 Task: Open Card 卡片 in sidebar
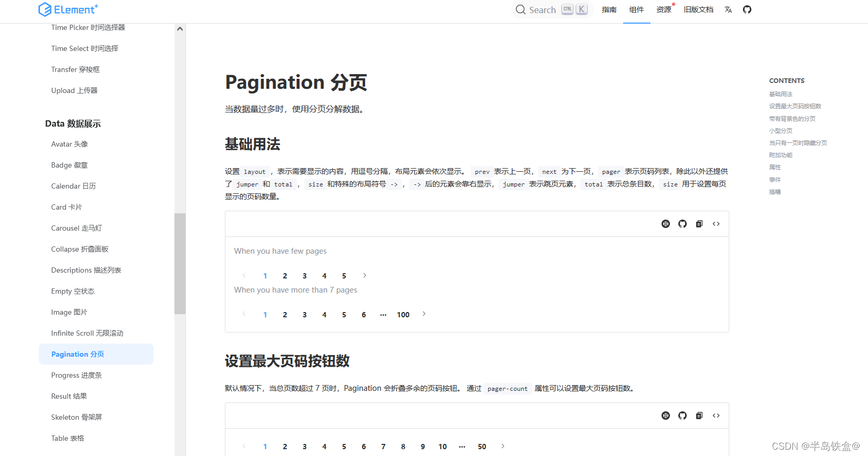tap(66, 207)
